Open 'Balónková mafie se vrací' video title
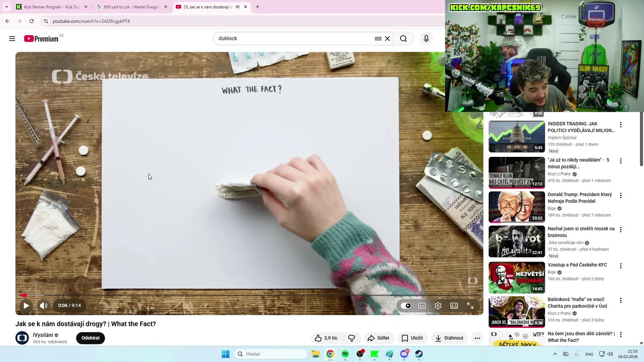 (x=578, y=303)
